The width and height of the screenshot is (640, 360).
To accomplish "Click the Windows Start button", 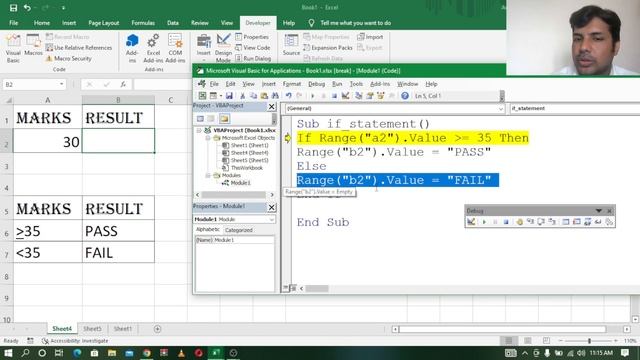I will [8, 353].
